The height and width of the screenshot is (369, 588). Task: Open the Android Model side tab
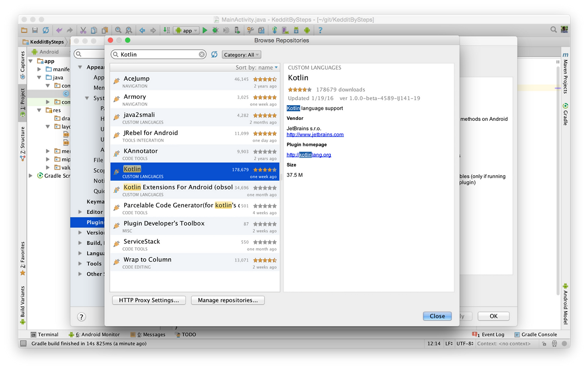(565, 304)
